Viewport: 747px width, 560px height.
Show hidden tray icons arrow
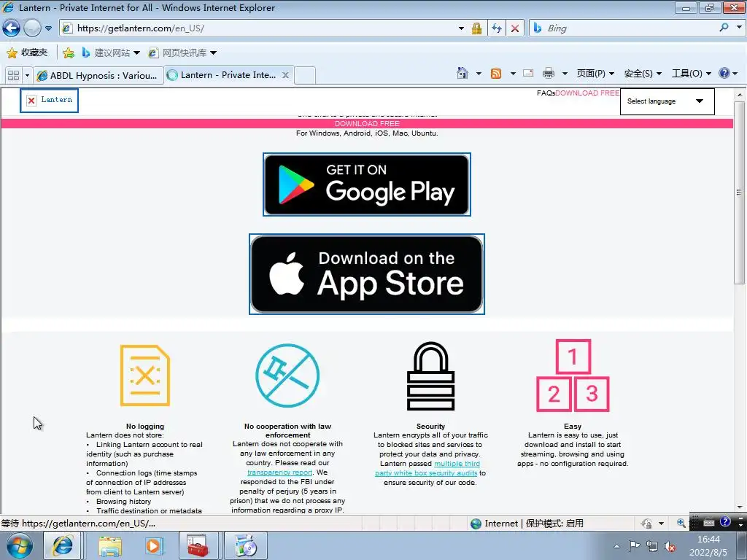coord(616,546)
